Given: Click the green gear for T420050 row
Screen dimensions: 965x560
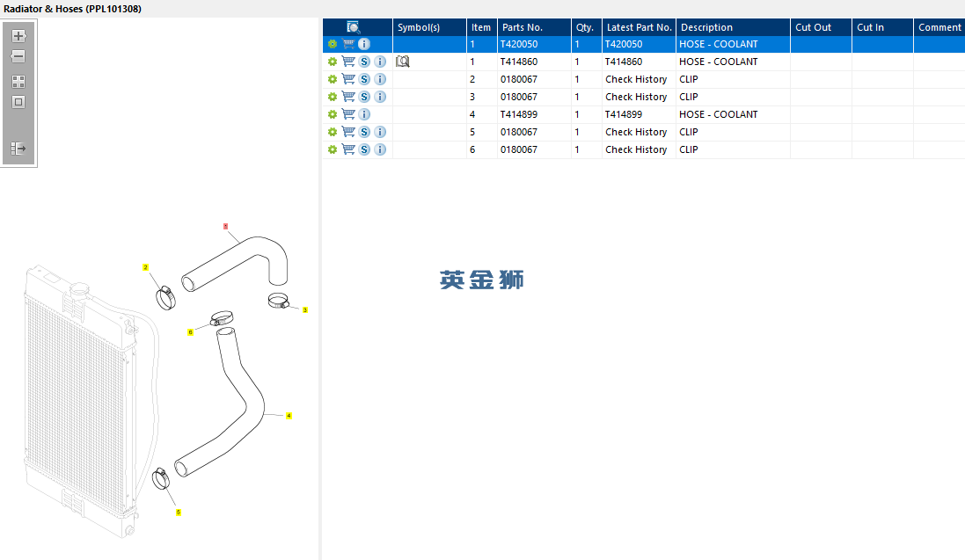Looking at the screenshot, I should [333, 44].
